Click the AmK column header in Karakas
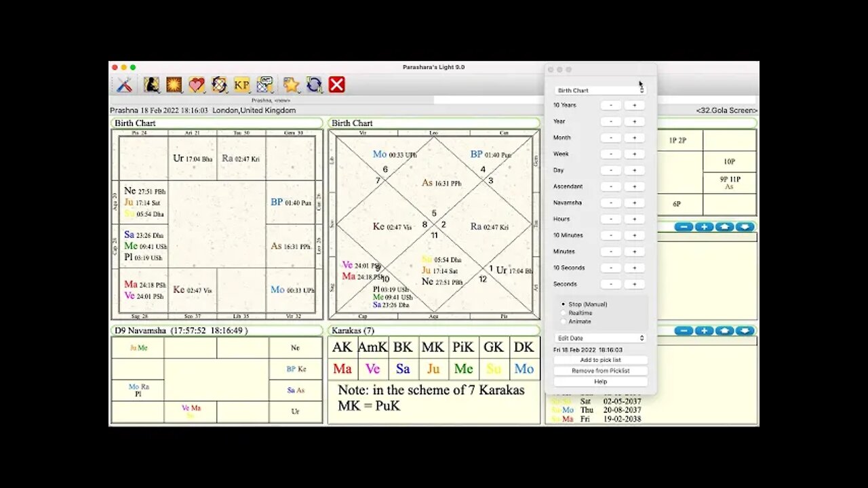Screen dimensions: 868x488 click(372, 347)
